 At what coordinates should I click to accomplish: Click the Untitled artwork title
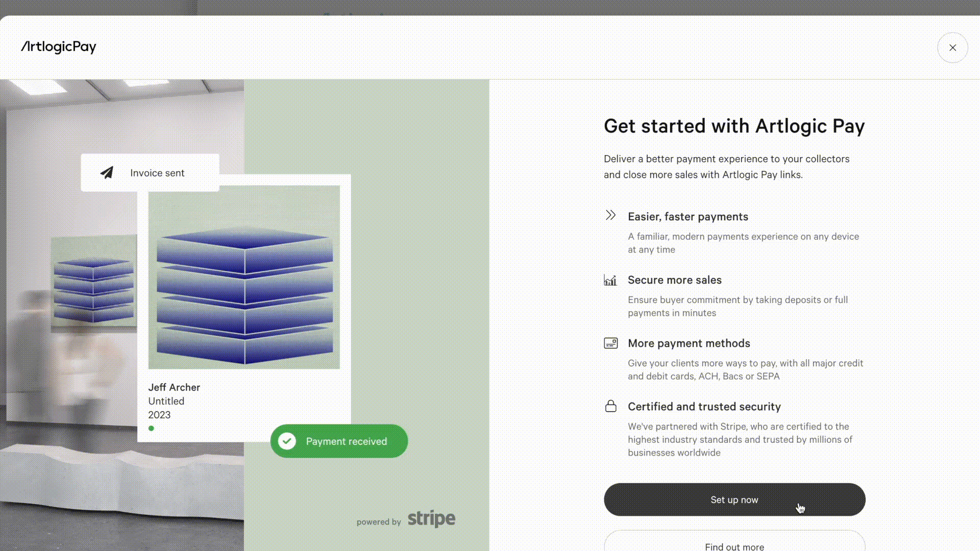(x=166, y=401)
